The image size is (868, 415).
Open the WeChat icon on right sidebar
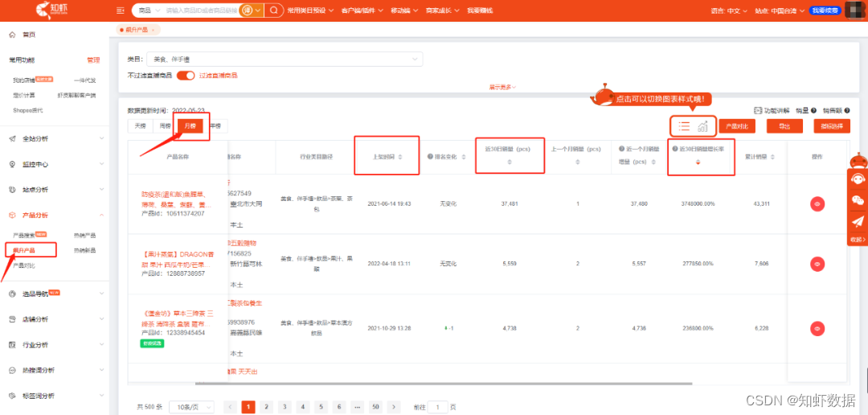pyautogui.click(x=858, y=200)
